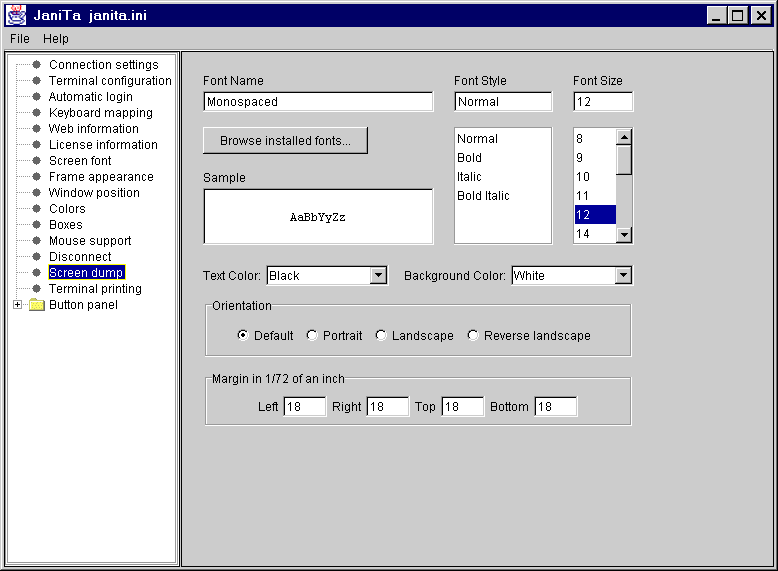Click bullet icon beside Connection settings
This screenshot has height=571, width=778.
click(x=36, y=64)
